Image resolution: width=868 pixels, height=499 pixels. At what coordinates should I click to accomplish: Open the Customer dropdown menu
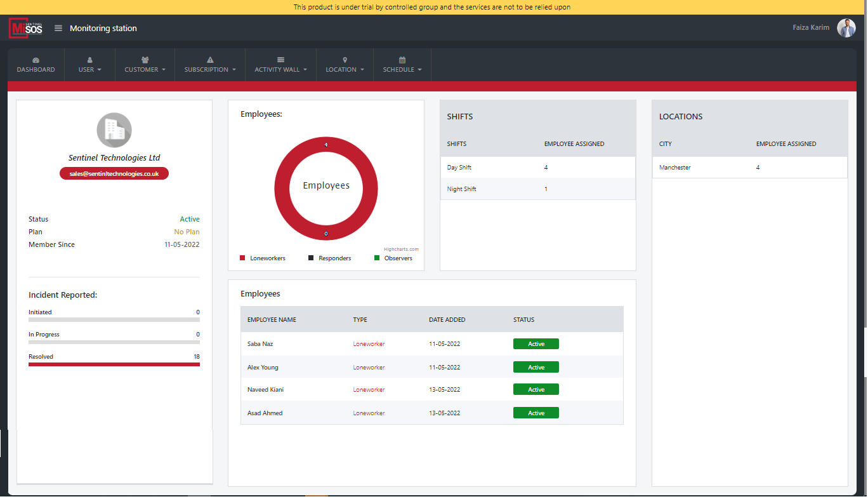click(145, 70)
